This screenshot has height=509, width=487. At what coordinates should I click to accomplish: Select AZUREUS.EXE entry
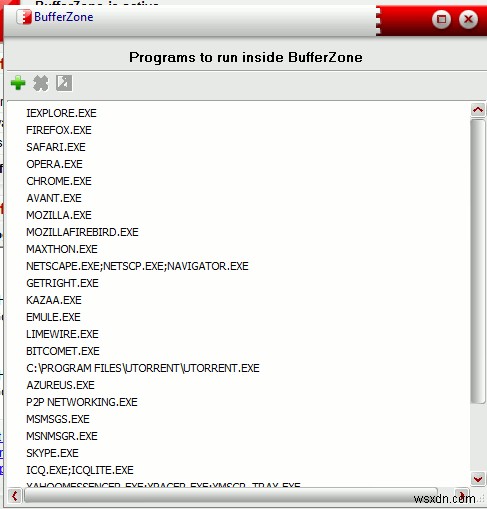[x=60, y=385]
